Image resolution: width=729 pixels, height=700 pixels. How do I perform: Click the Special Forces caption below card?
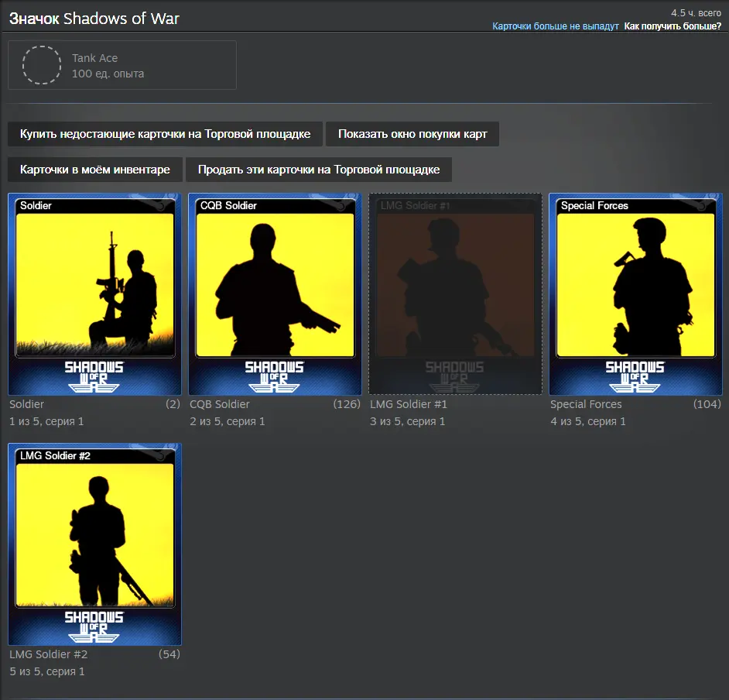click(x=586, y=404)
